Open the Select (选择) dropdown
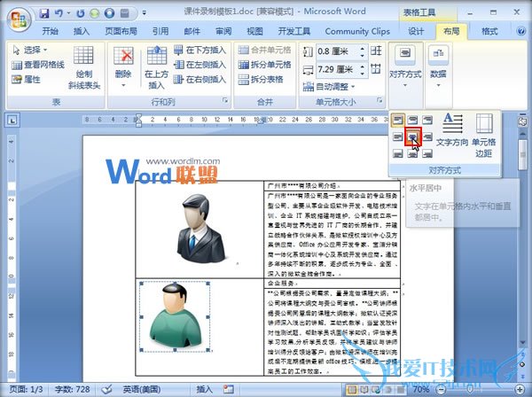The height and width of the screenshot is (397, 532). pos(30,51)
